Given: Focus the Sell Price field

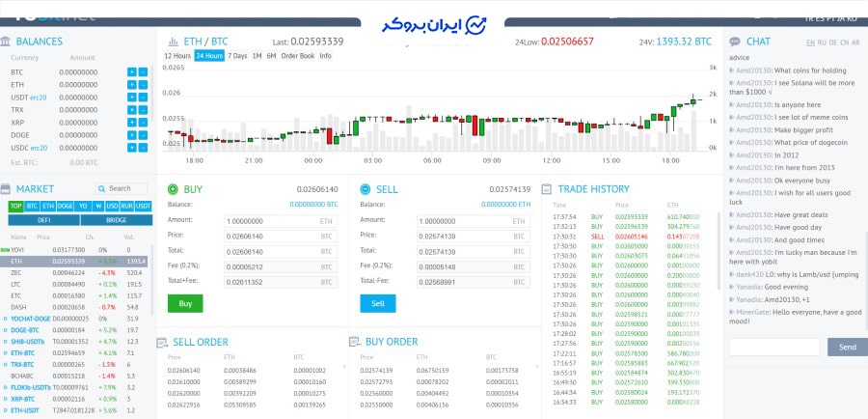Looking at the screenshot, I should tap(474, 237).
